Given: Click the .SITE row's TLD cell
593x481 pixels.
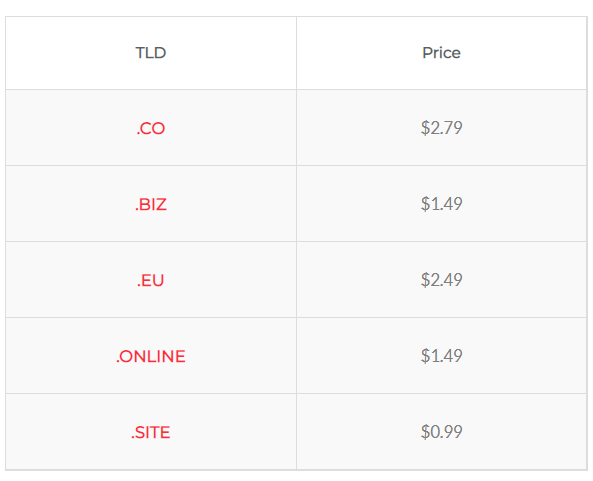Looking at the screenshot, I should [x=151, y=432].
